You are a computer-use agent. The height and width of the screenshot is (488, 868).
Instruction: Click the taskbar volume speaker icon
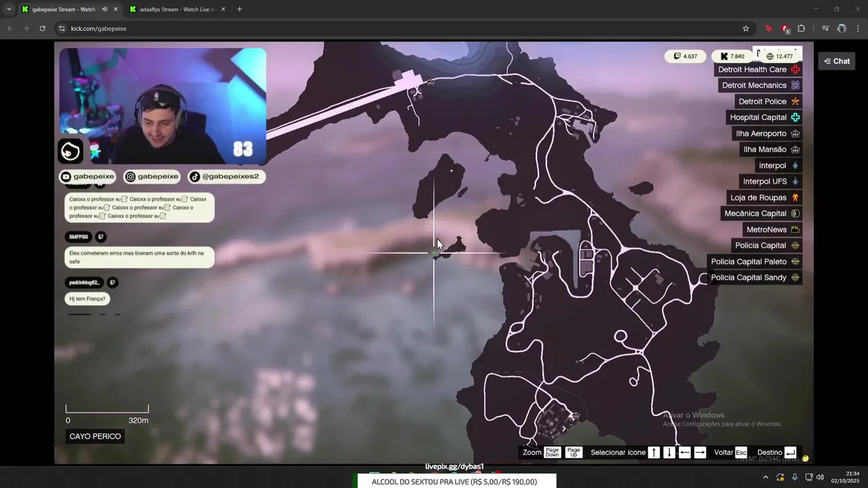820,477
